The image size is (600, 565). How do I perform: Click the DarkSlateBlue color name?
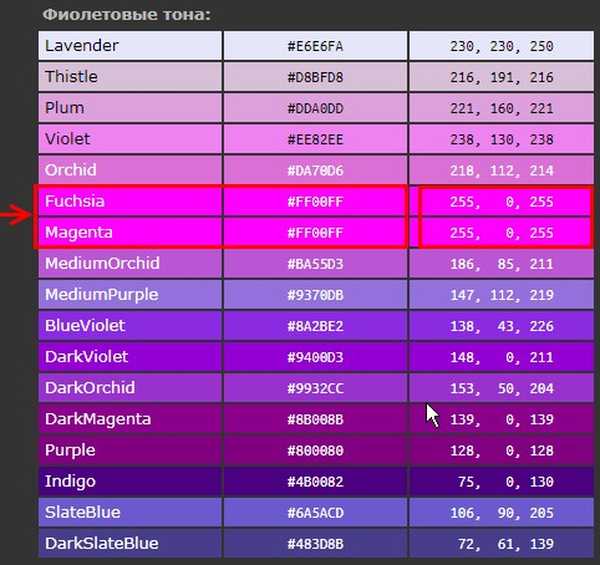[x=102, y=544]
